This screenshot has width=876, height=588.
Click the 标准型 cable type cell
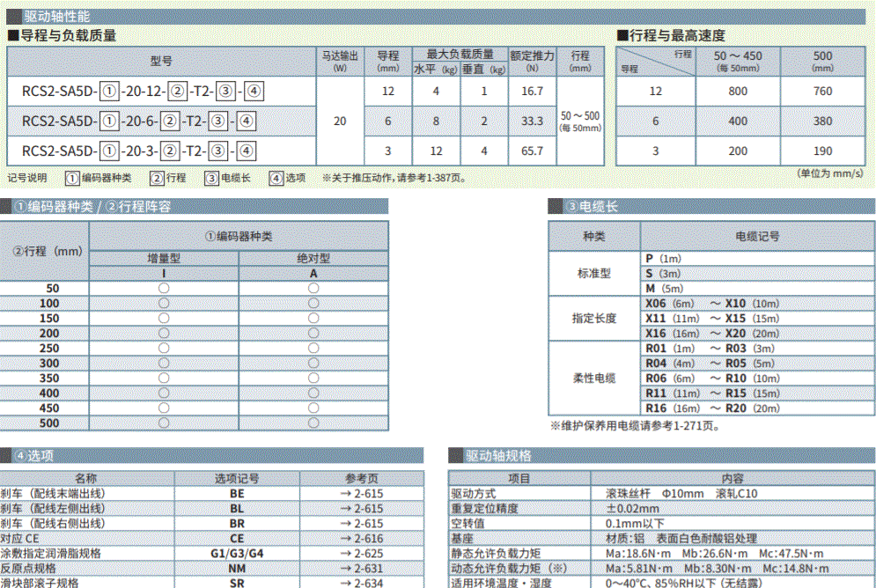[594, 274]
